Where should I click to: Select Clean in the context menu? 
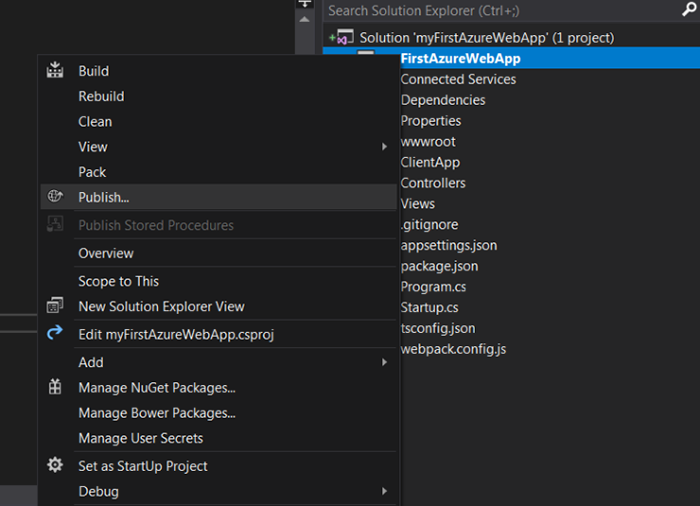pos(95,121)
